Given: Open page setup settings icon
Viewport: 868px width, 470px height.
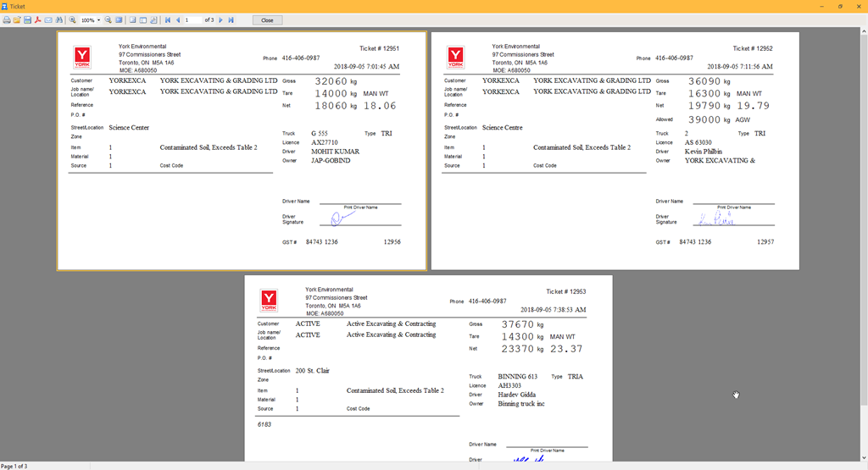Looking at the screenshot, I should pos(153,19).
